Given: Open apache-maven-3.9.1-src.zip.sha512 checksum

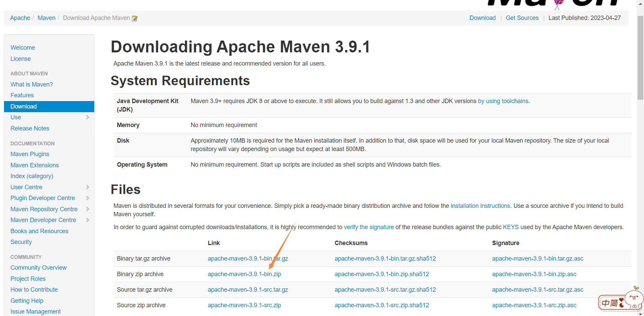Looking at the screenshot, I should [x=382, y=305].
